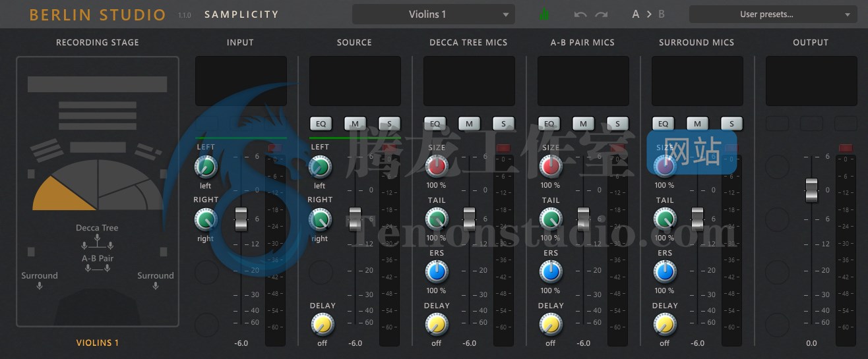The height and width of the screenshot is (359, 868).
Task: Open the User presets dropdown
Action: (x=772, y=14)
